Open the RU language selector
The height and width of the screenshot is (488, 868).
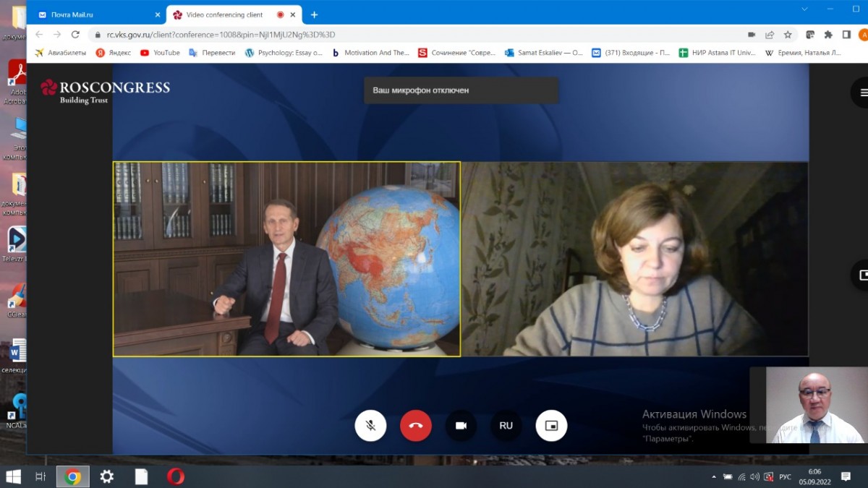[x=506, y=426]
